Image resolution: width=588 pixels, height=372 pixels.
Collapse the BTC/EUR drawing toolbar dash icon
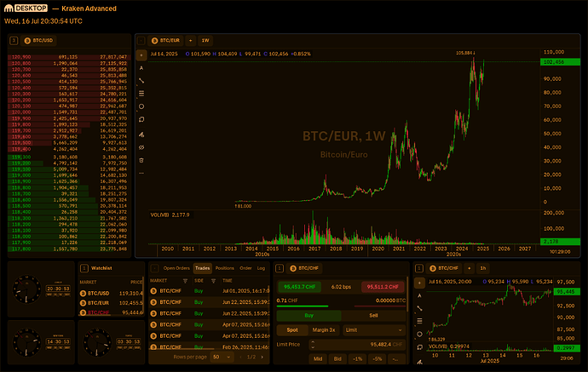(141, 173)
